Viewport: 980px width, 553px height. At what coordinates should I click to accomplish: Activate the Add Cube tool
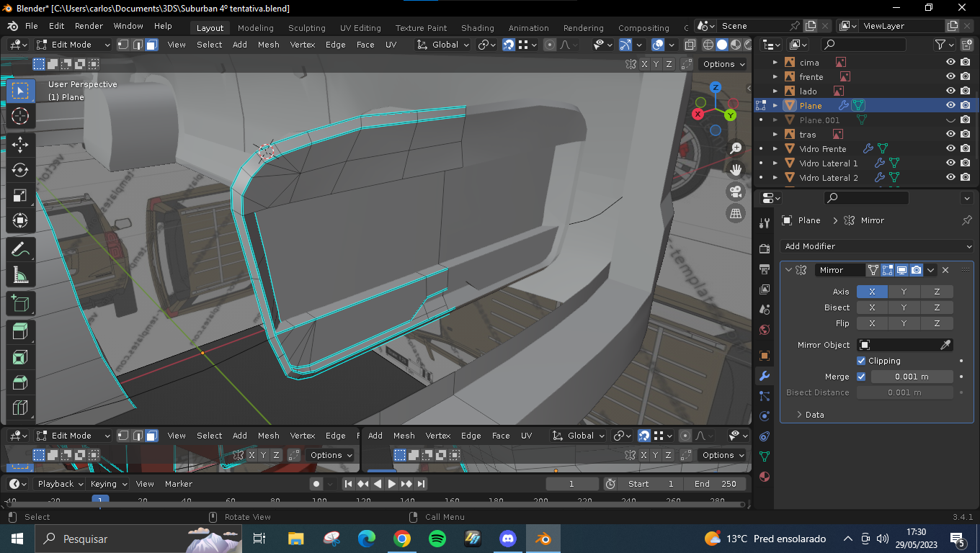(x=20, y=304)
